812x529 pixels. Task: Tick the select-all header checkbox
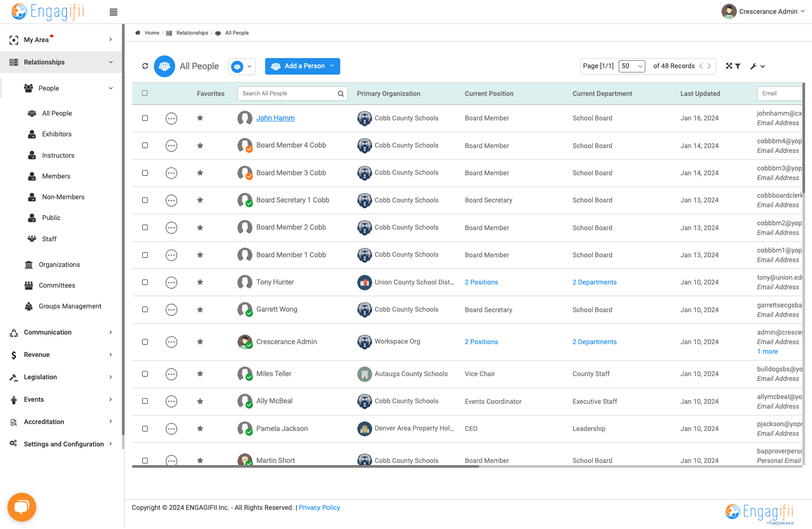145,93
